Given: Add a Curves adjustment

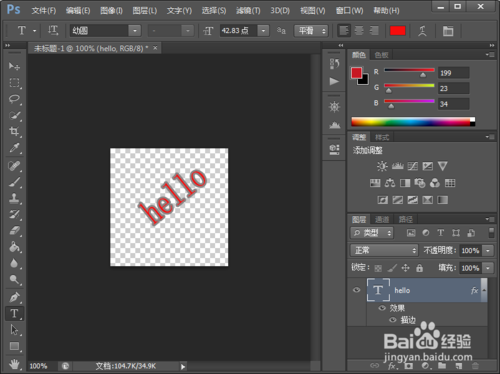Looking at the screenshot, I should [x=413, y=166].
